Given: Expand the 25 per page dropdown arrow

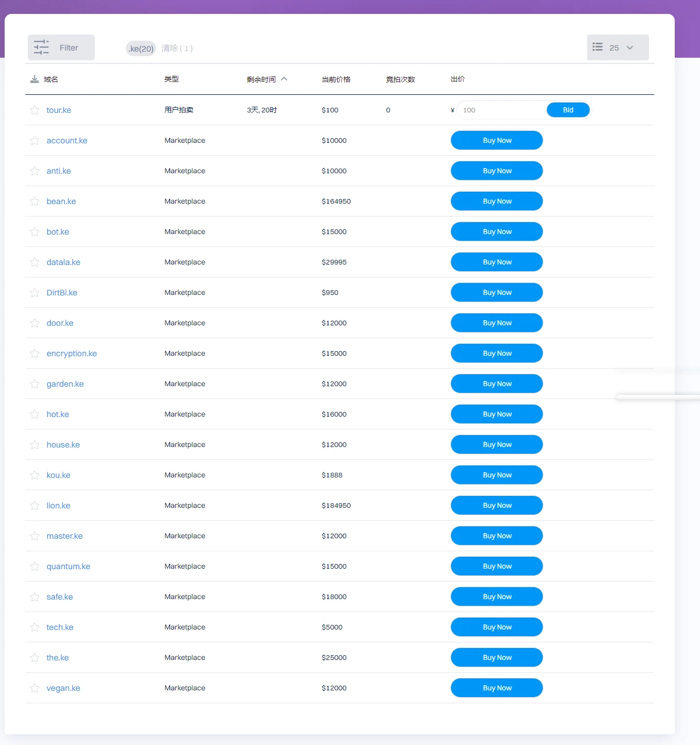Looking at the screenshot, I should coord(629,47).
